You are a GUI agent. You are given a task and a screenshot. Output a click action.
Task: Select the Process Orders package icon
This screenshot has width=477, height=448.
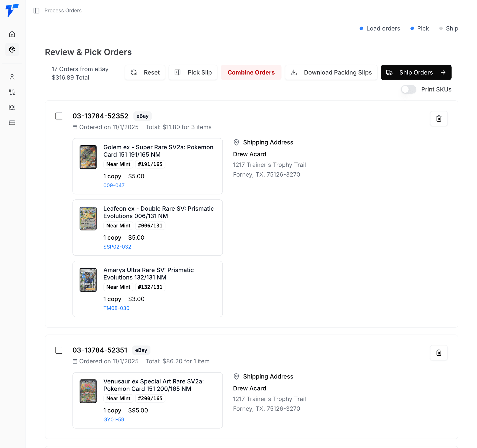[12, 49]
